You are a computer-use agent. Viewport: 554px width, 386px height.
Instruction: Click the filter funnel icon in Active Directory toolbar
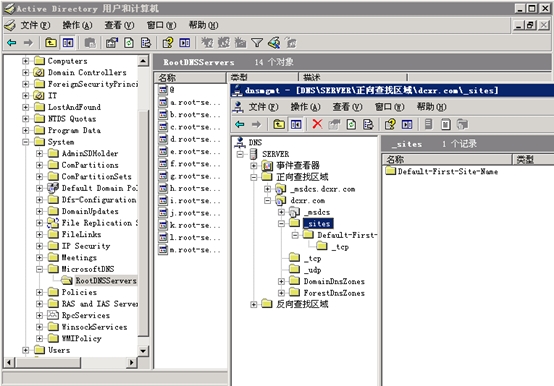257,43
